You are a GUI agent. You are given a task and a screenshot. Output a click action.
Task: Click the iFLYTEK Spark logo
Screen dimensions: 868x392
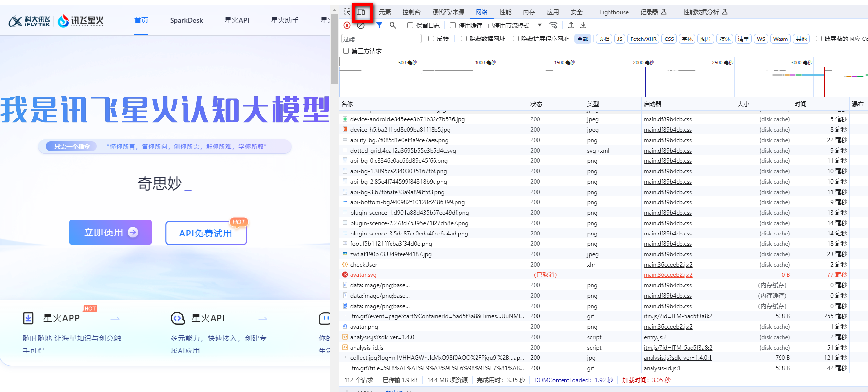tap(81, 21)
